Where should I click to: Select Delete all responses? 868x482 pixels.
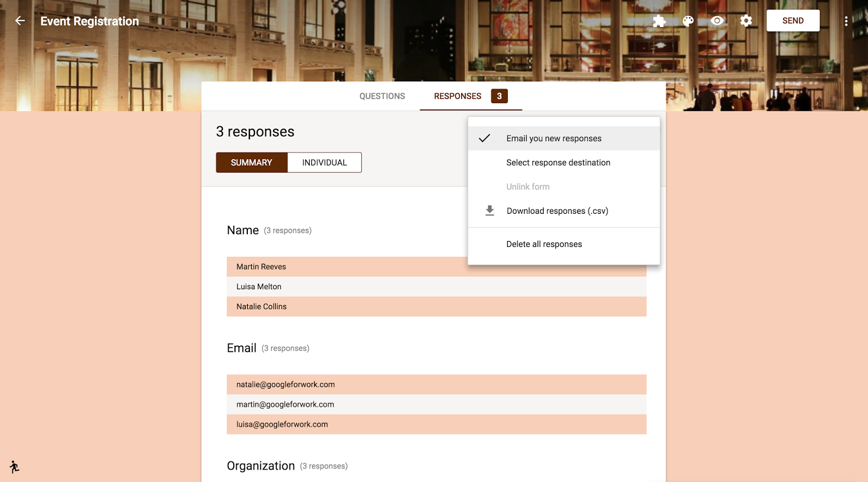coord(564,244)
